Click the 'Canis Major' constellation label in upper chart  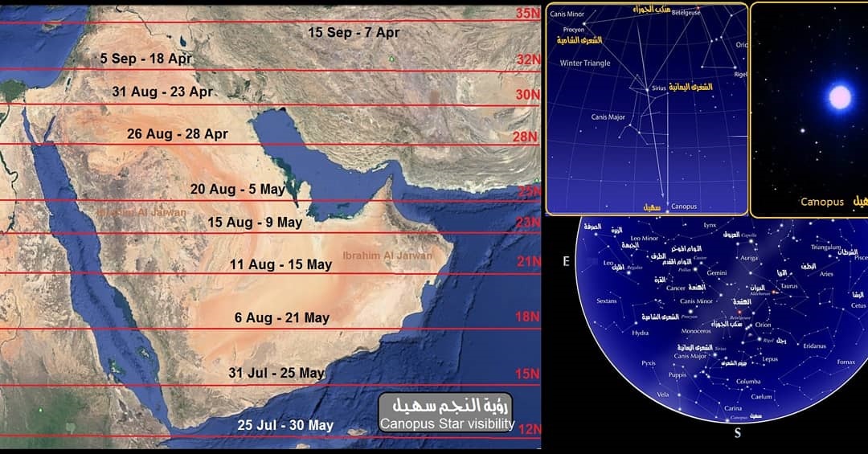(x=608, y=117)
